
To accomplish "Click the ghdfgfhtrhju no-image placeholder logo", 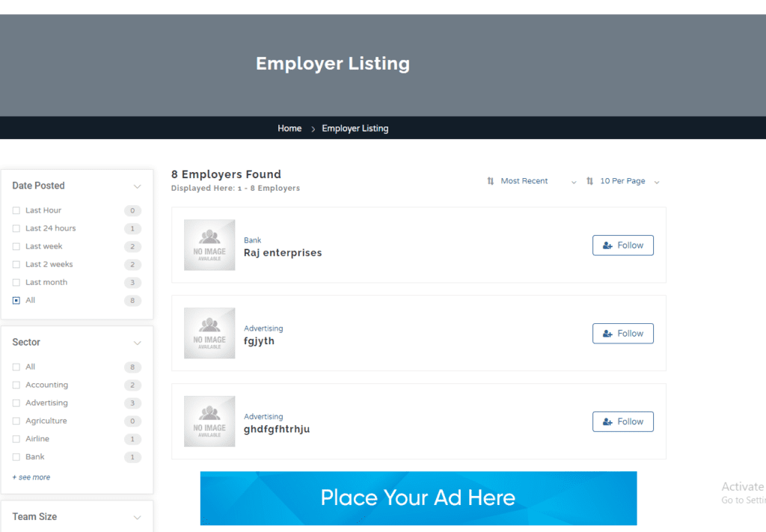I will [209, 421].
